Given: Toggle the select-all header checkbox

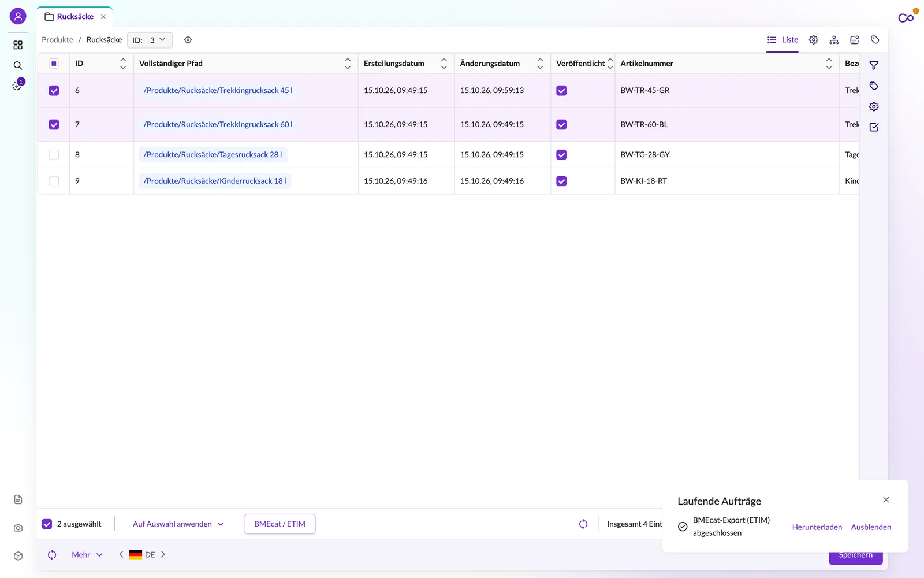Looking at the screenshot, I should 54,64.
